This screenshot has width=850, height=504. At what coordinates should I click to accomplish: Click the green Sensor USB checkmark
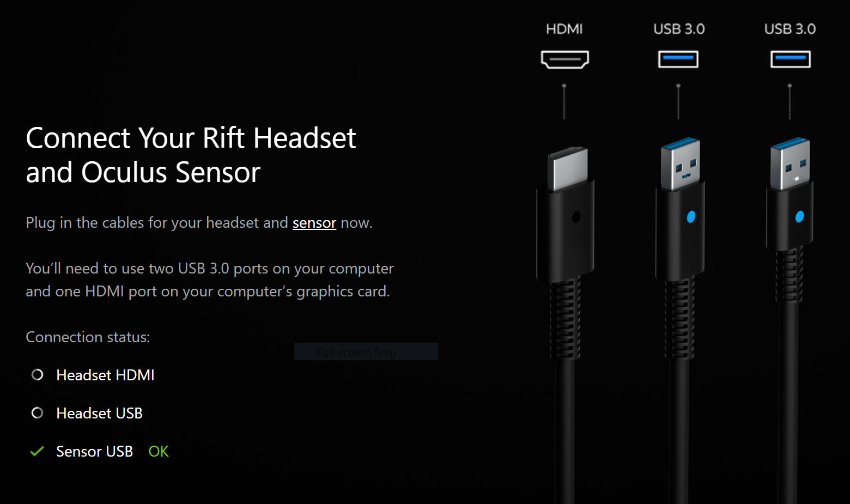pyautogui.click(x=37, y=452)
